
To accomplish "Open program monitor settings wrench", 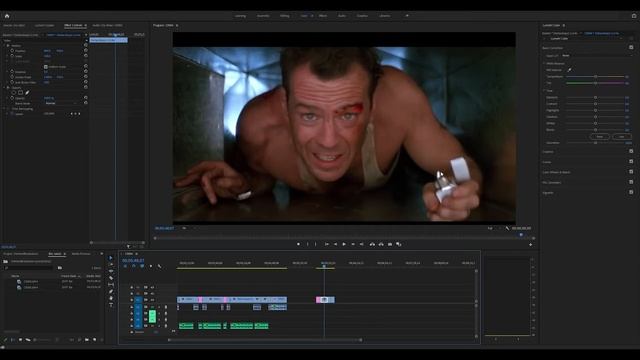I will pyautogui.click(x=507, y=228).
